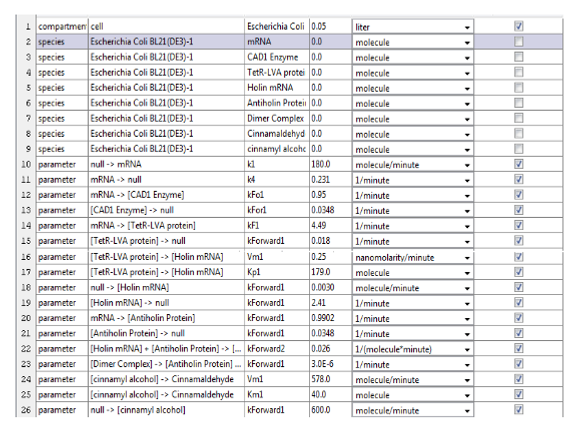The image size is (578, 430).
Task: Expand the unit dropdown in the Vm1 578.0 row
Action: 412,379
